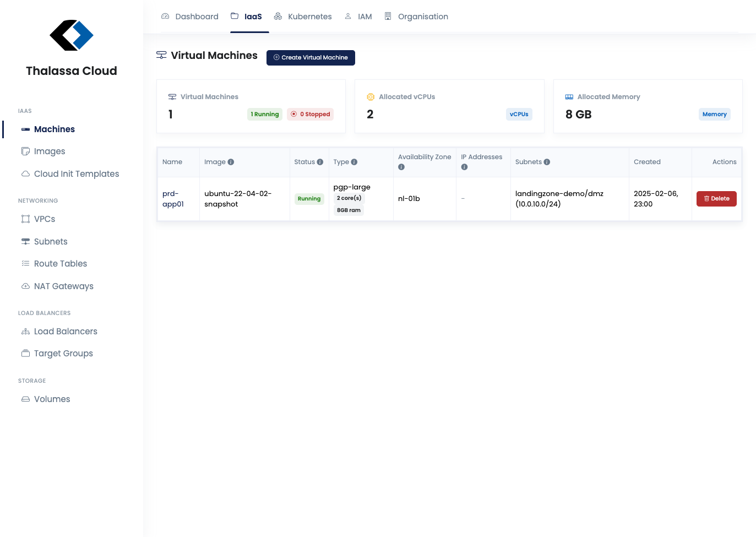Click the 2 core(s) chip
This screenshot has width=756, height=537.
click(x=349, y=198)
